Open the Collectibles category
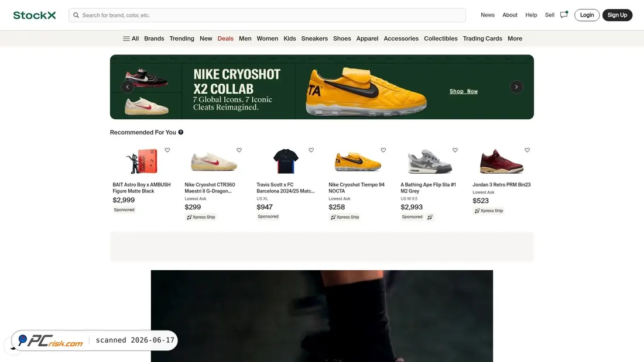The image size is (644, 362). pyautogui.click(x=441, y=39)
